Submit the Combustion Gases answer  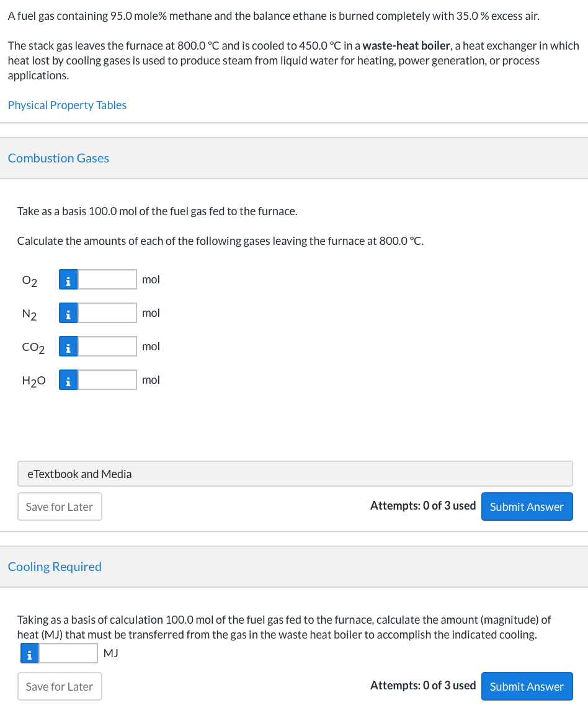(527, 507)
